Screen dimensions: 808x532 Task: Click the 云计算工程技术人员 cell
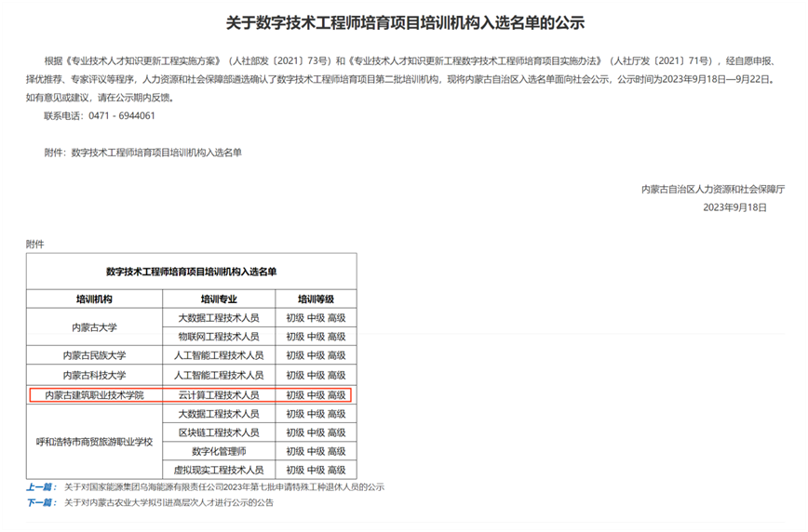[219, 395]
